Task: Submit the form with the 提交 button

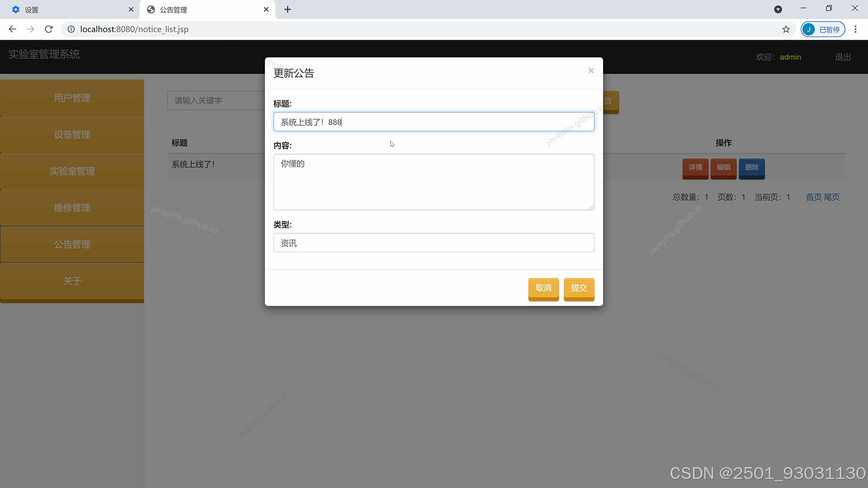Action: [x=579, y=288]
